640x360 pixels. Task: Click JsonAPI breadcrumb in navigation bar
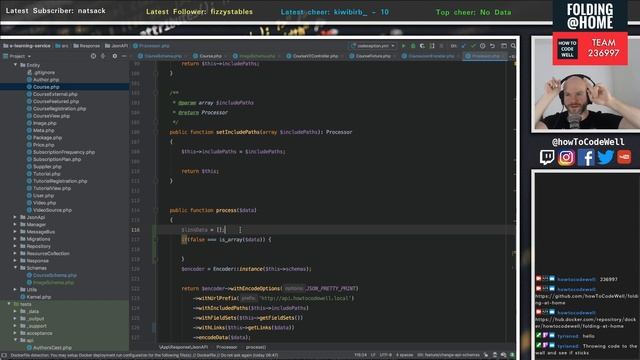click(x=116, y=46)
